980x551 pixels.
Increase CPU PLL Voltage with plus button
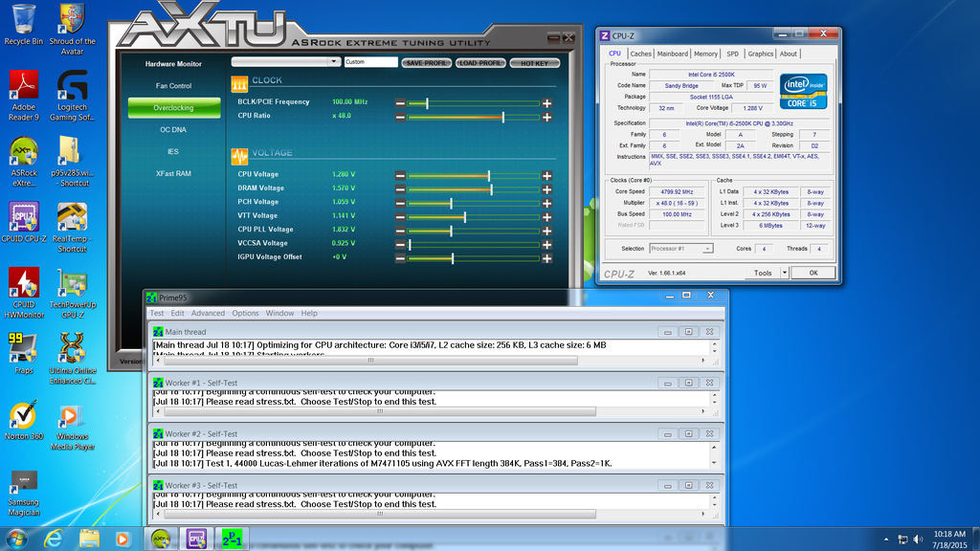coord(546,231)
